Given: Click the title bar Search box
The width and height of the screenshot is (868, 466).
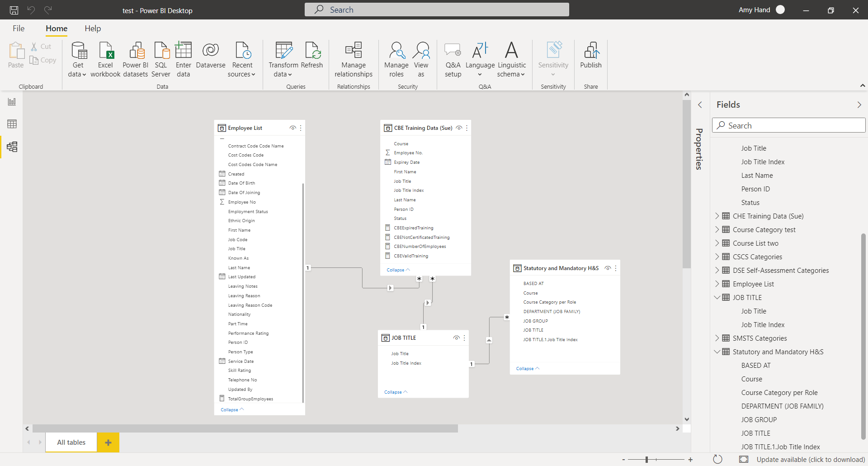Looking at the screenshot, I should click(437, 10).
